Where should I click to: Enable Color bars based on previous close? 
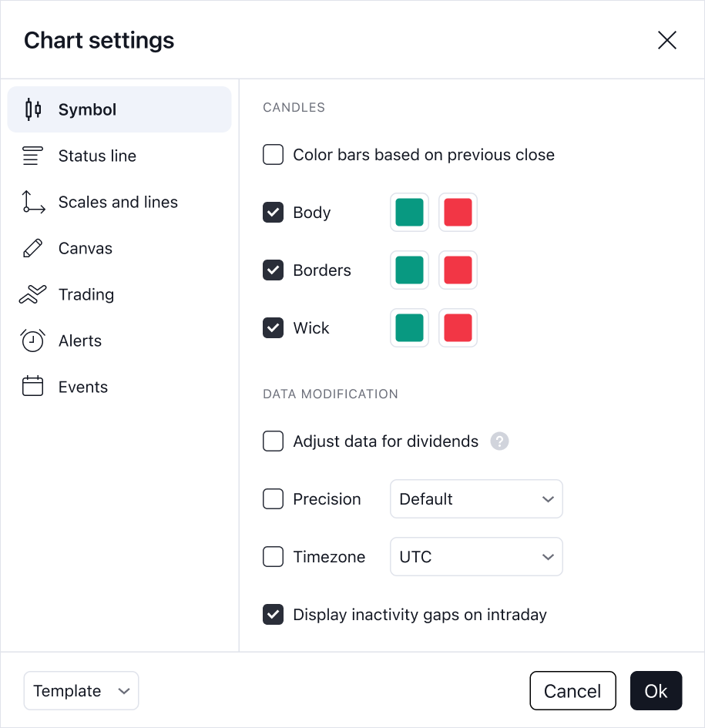coord(273,154)
